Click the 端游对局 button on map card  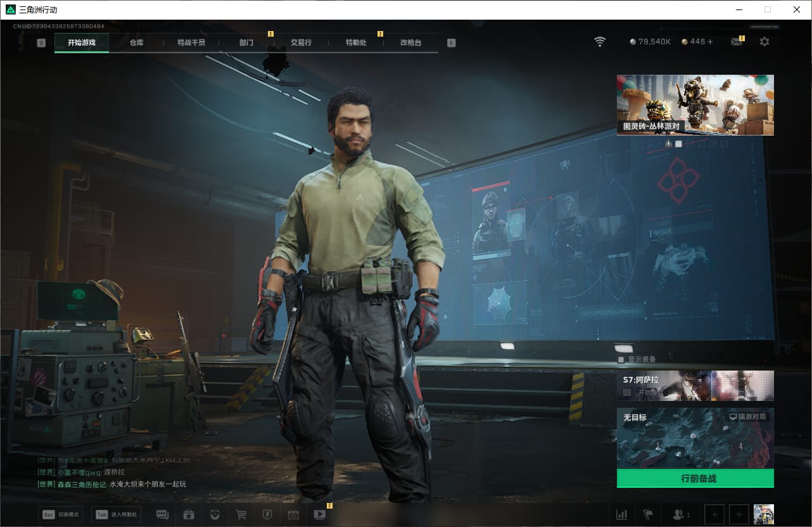coord(748,417)
